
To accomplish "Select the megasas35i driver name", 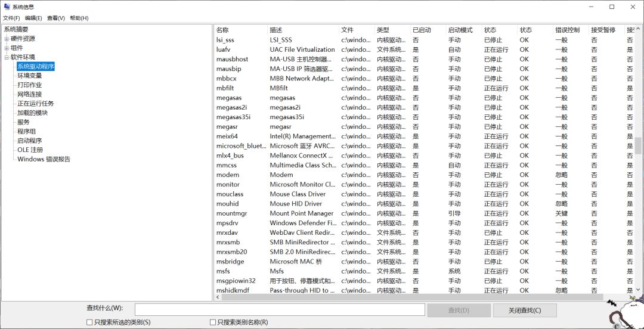I will [233, 117].
